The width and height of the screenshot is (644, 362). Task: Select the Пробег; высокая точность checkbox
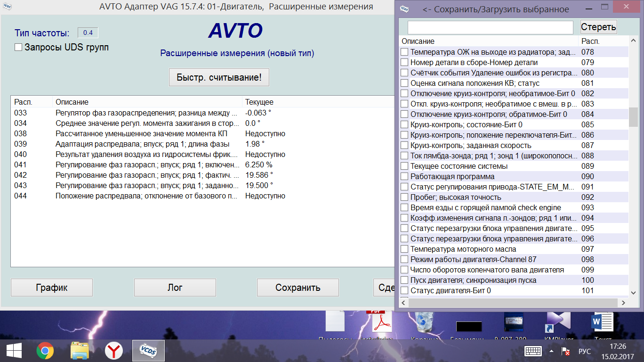(x=404, y=197)
